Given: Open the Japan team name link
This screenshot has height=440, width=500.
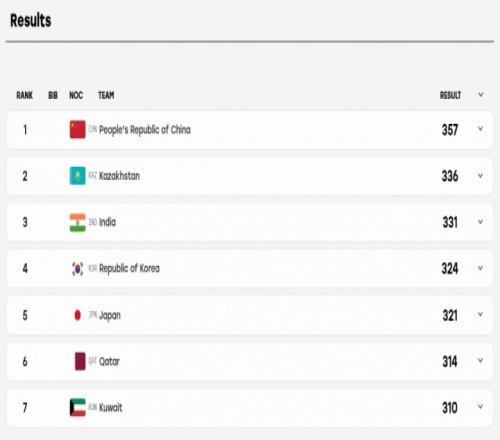Looking at the screenshot, I should 110,315.
